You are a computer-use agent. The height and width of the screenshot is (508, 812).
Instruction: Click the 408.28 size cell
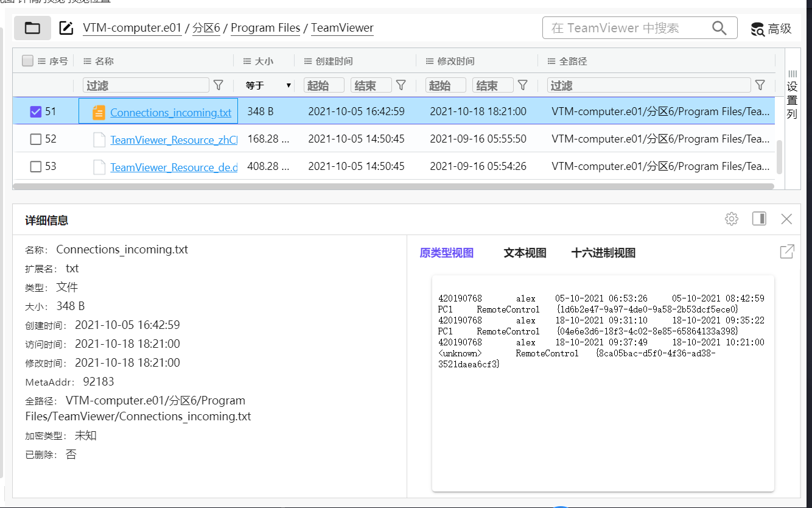268,166
